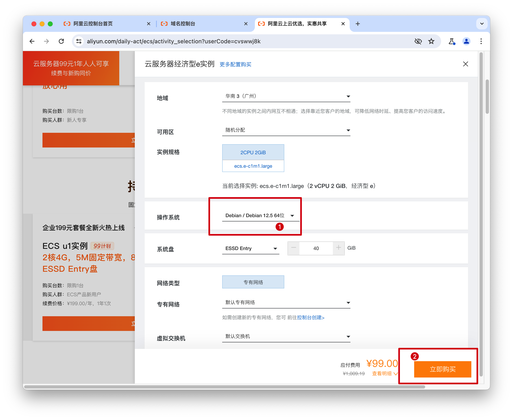The width and height of the screenshot is (513, 420).
Task: Click the original price ¥1,009.19
Action: pos(354,374)
